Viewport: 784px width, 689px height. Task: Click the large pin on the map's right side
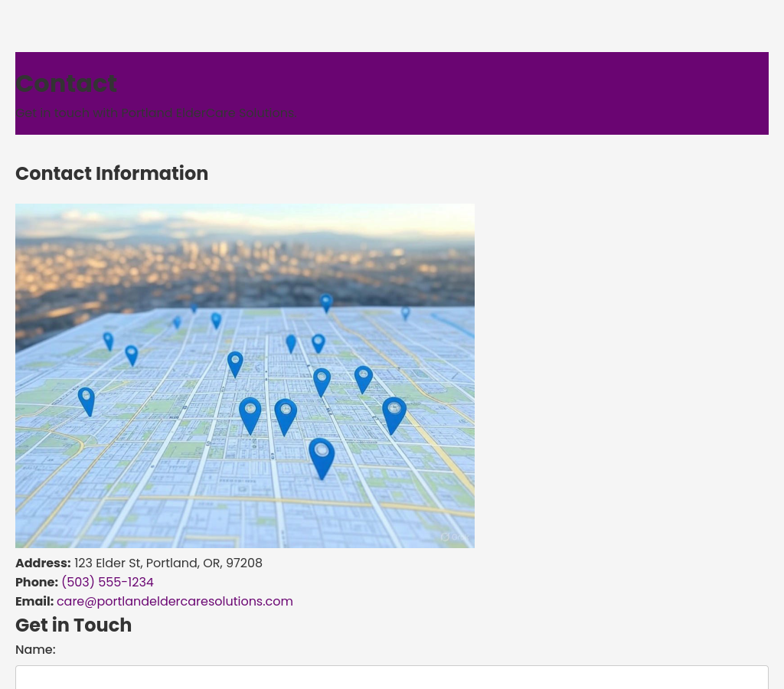click(x=394, y=414)
